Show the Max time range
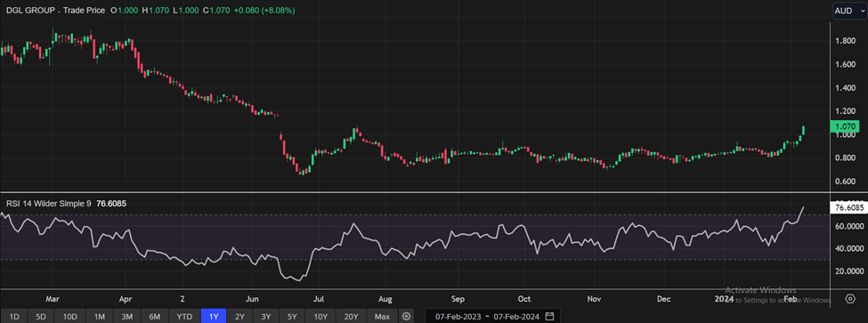This screenshot has height=323, width=868. [x=382, y=317]
